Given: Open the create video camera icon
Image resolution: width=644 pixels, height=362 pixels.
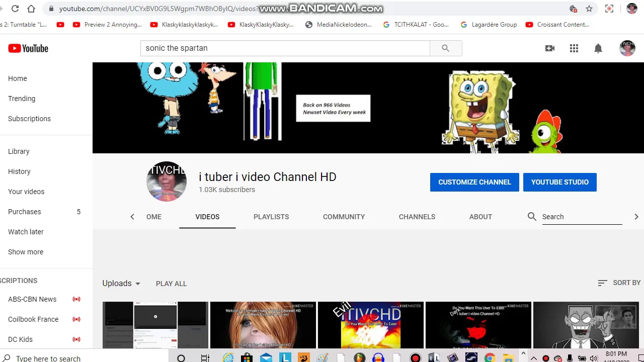Looking at the screenshot, I should tap(550, 48).
